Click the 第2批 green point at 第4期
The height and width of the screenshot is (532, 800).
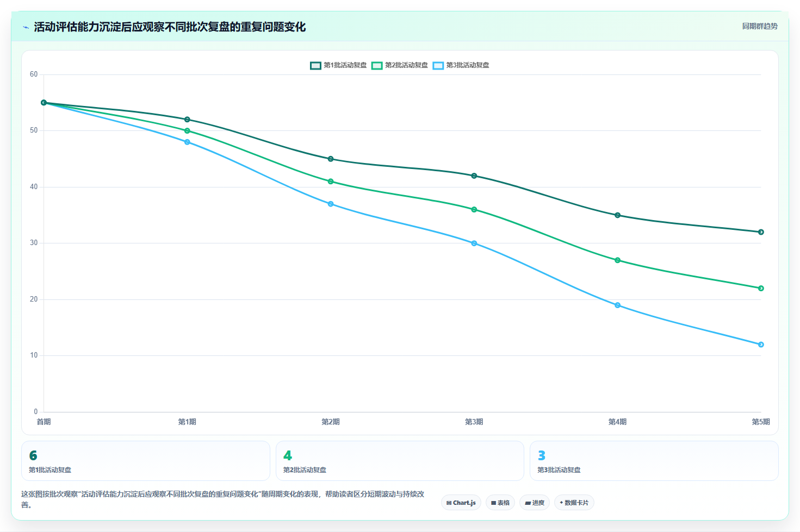pyautogui.click(x=618, y=260)
